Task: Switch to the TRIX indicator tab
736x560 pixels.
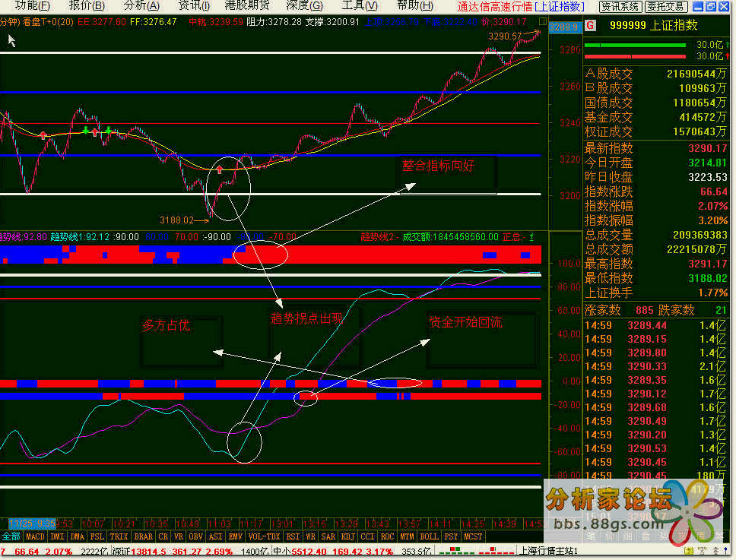Action: [119, 536]
